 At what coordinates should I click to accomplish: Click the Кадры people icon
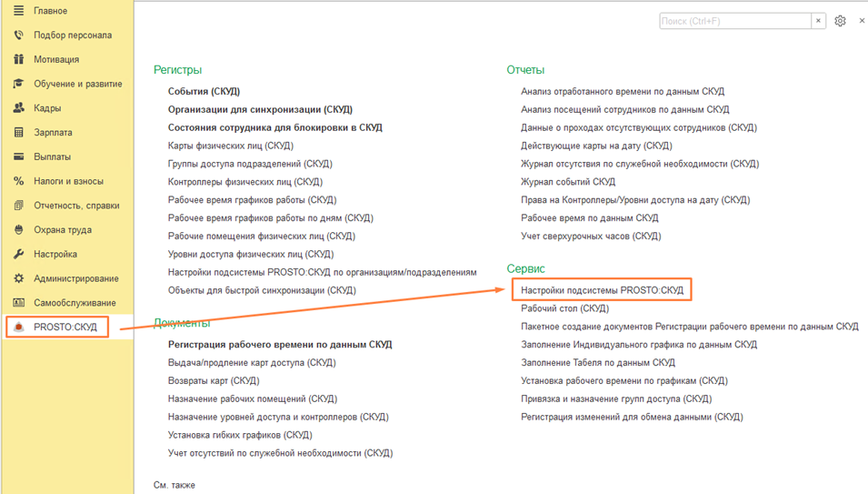point(18,108)
